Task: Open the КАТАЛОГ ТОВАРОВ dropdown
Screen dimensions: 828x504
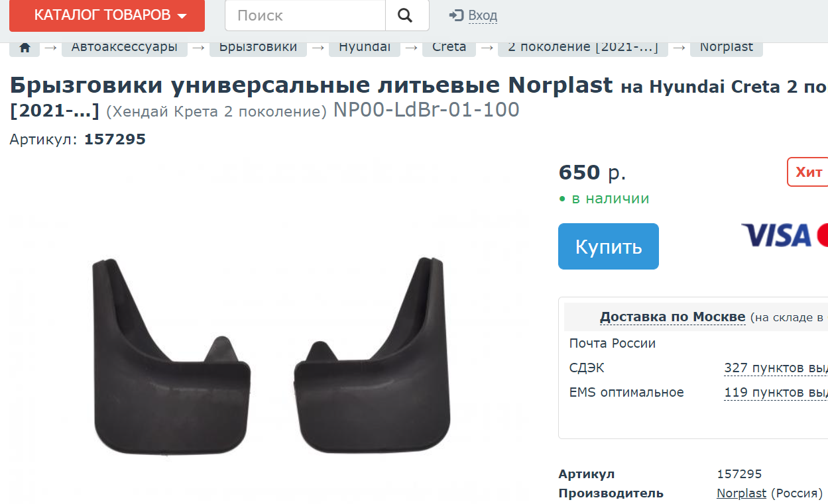Action: pyautogui.click(x=107, y=15)
